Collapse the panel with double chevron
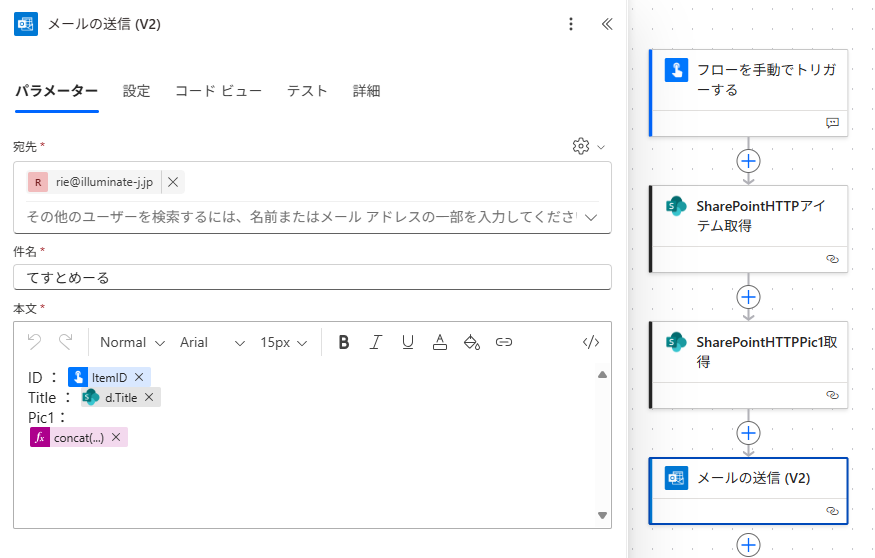Screen dimensions: 875x558 point(606,24)
